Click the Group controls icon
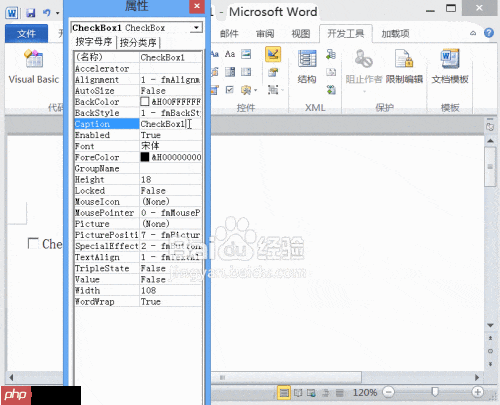The image size is (500, 405). 273,90
